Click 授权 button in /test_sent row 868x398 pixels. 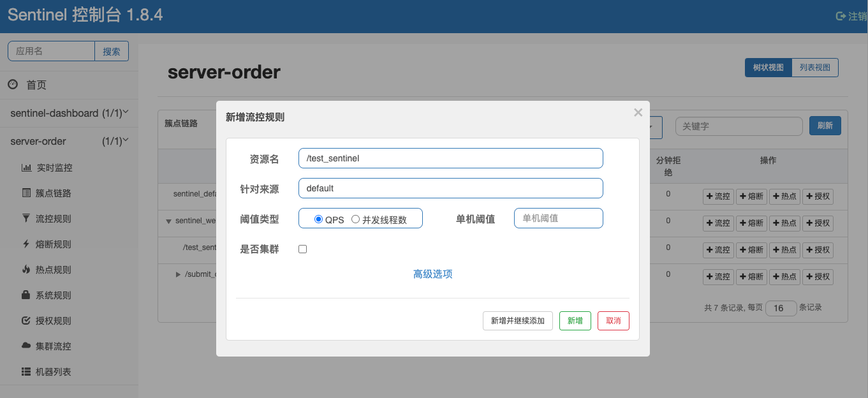point(818,250)
